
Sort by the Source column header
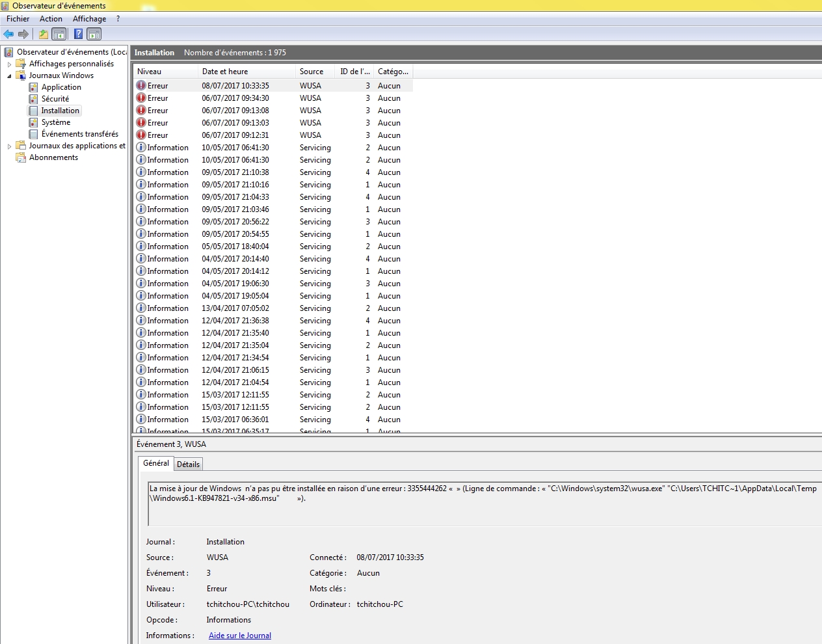(315, 72)
